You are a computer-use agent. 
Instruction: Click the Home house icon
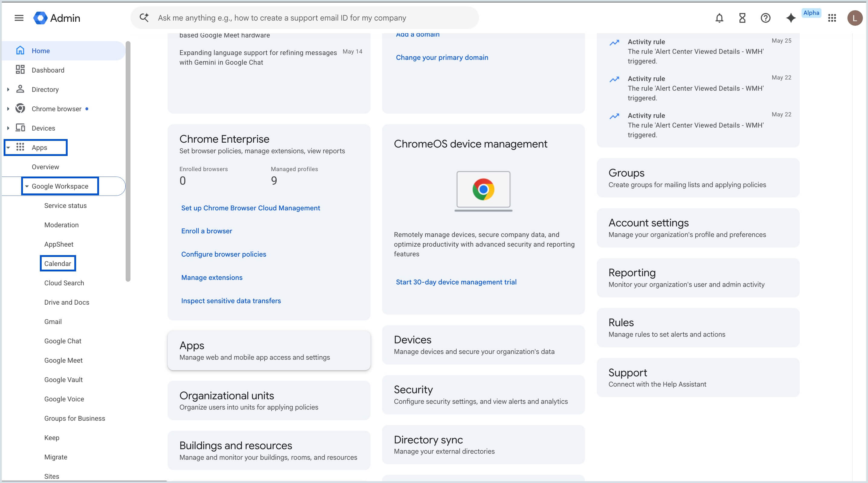coord(20,50)
